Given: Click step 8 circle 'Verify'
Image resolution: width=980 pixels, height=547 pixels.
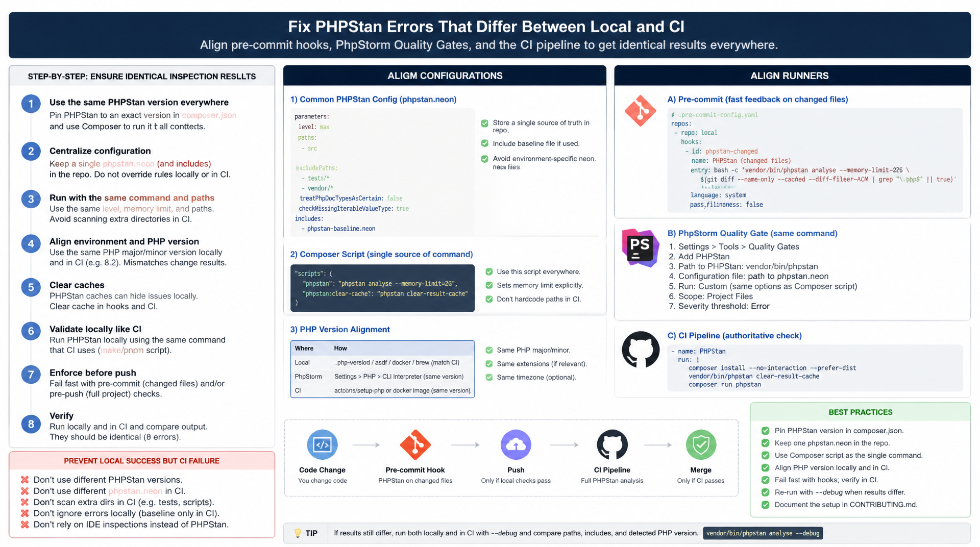Looking at the screenshot, I should click(31, 424).
